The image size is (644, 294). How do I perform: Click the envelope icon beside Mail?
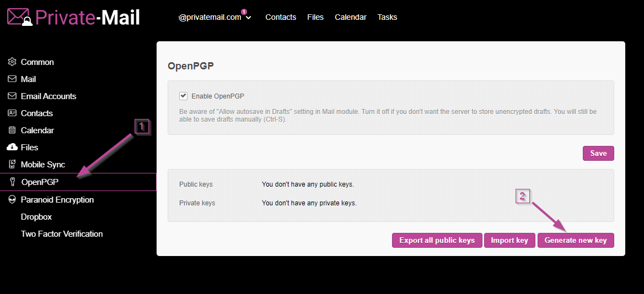pyautogui.click(x=12, y=79)
